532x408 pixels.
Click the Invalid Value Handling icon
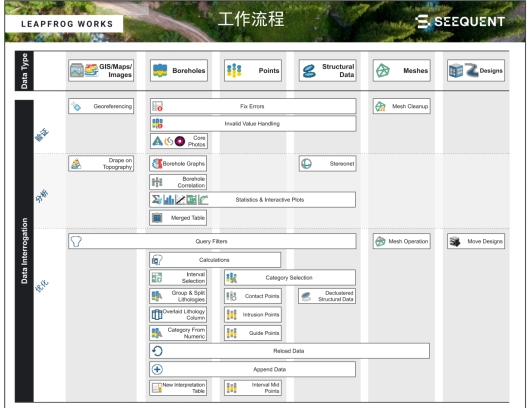157,123
